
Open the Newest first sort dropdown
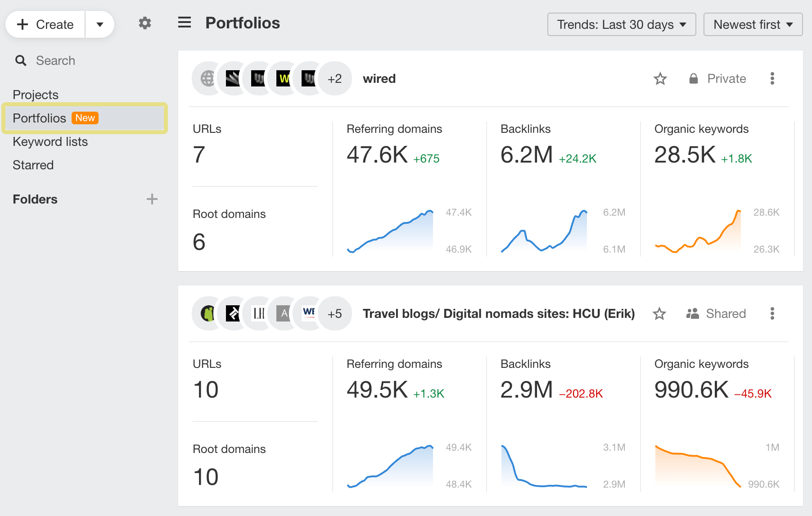click(753, 24)
